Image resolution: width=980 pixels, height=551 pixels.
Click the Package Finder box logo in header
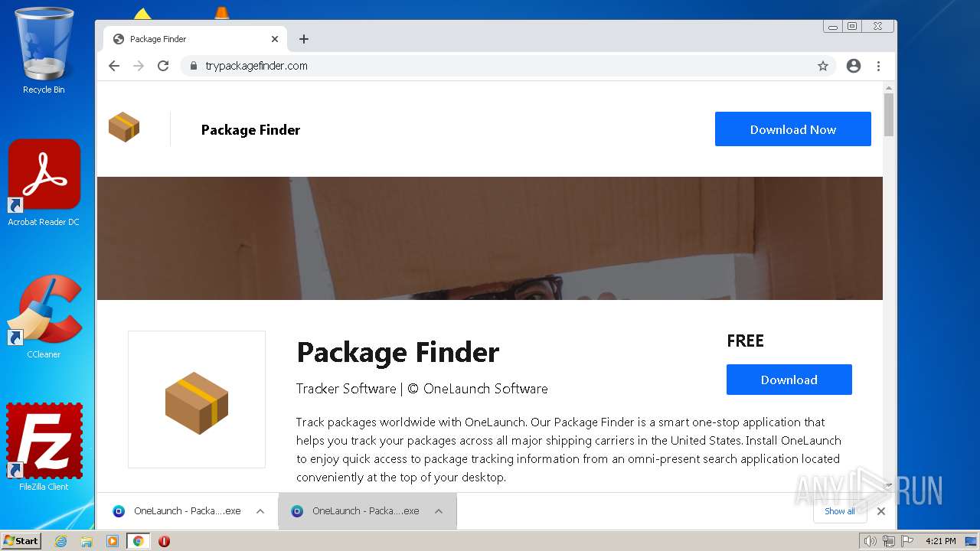[124, 127]
